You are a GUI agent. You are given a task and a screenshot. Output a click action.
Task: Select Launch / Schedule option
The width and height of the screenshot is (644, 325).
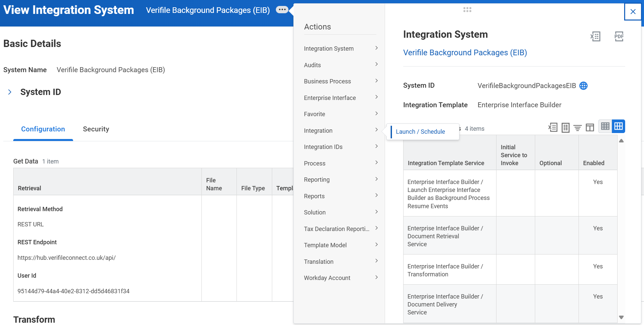(x=420, y=132)
